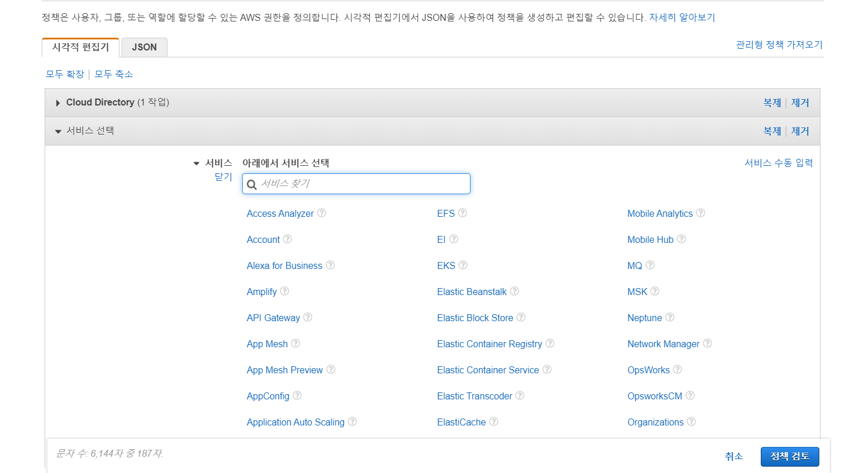This screenshot has width=868, height=473.
Task: Remove the Cloud Directory block via 제거
Action: [x=800, y=103]
